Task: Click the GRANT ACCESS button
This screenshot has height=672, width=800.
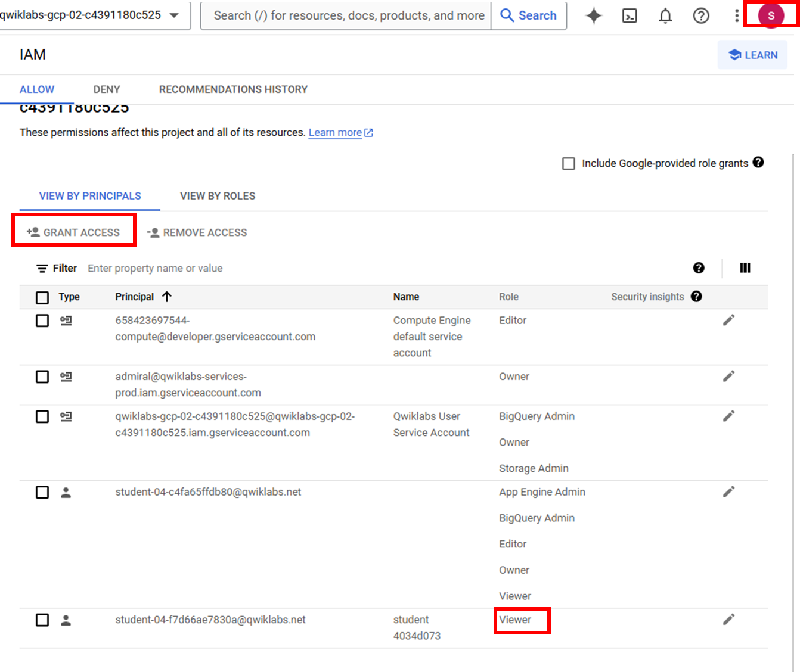Action: (73, 232)
